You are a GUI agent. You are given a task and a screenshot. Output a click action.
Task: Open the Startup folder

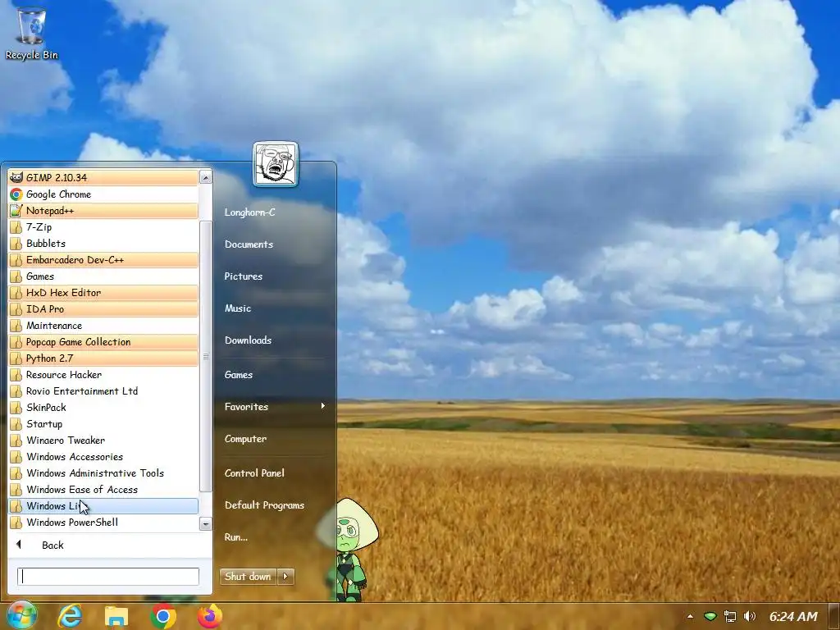103,424
